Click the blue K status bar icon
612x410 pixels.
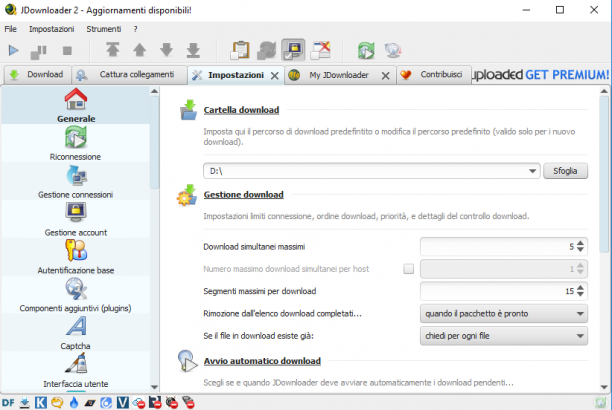point(41,403)
